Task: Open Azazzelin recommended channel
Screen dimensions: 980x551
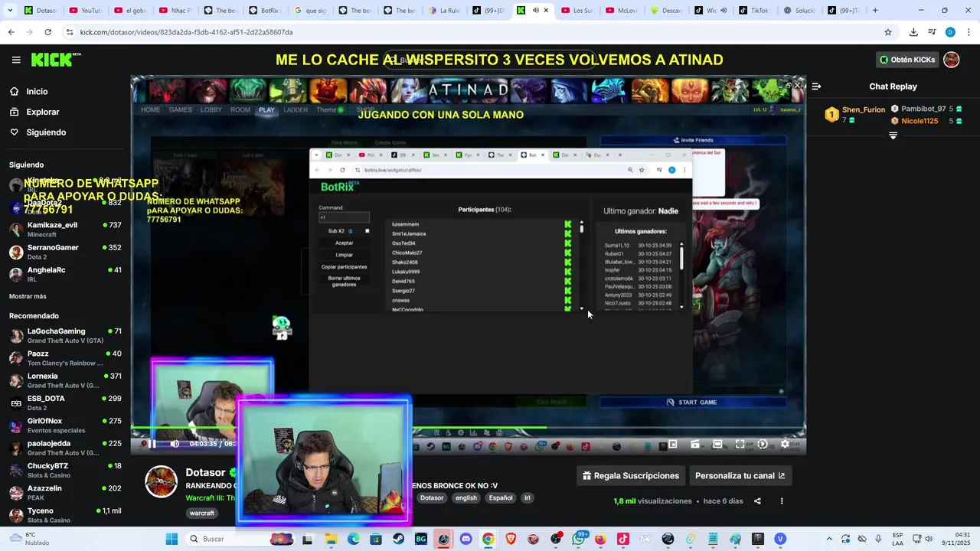Action: coord(65,493)
